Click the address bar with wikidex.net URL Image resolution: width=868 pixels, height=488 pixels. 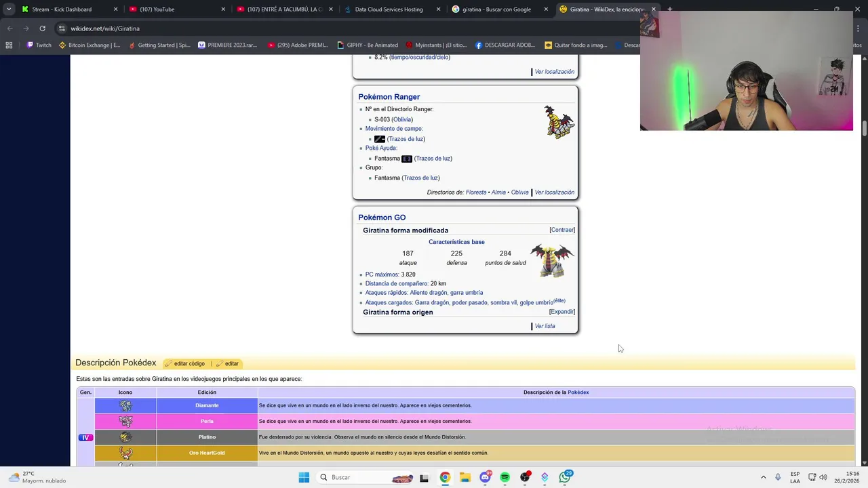(346, 28)
